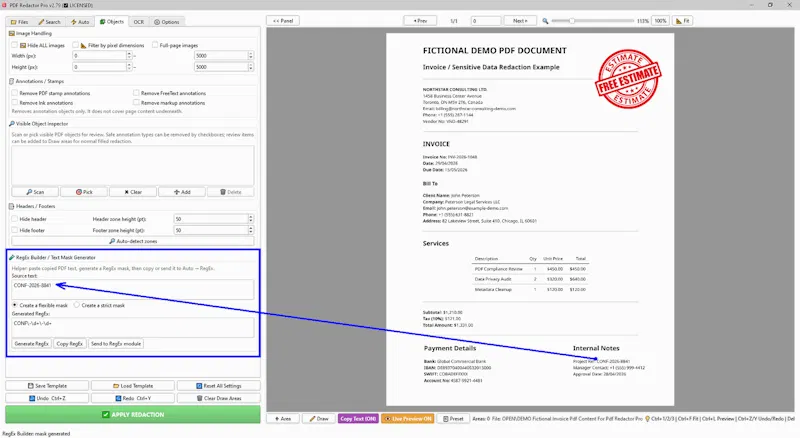This screenshot has width=800, height=438.
Task: Click the zoom magnifier icon
Action: (545, 21)
